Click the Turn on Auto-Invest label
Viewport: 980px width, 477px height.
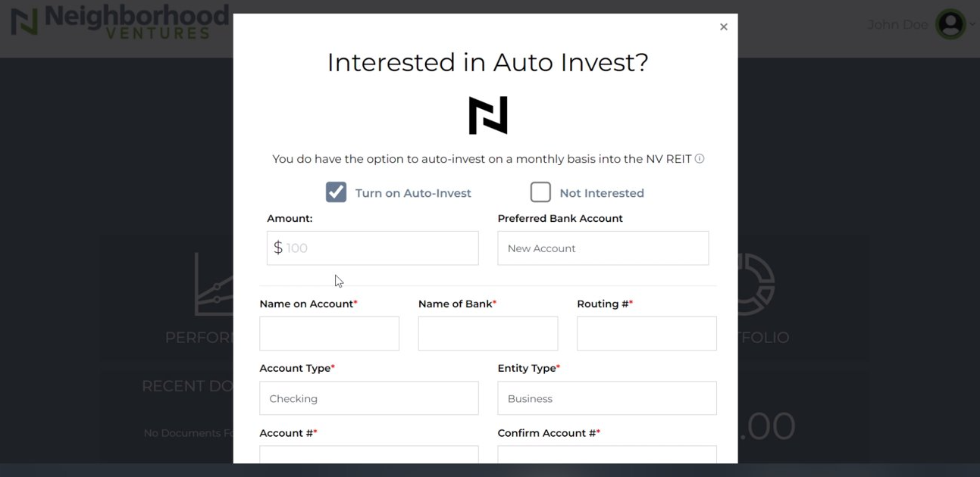413,193
